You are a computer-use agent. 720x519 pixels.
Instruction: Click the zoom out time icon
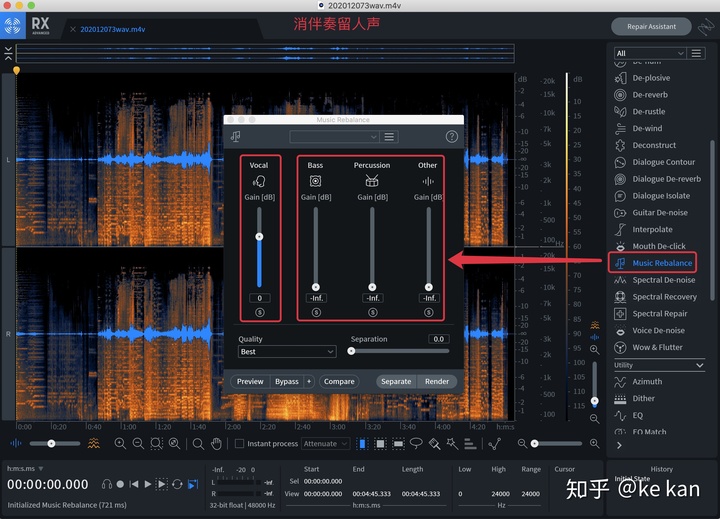click(138, 443)
